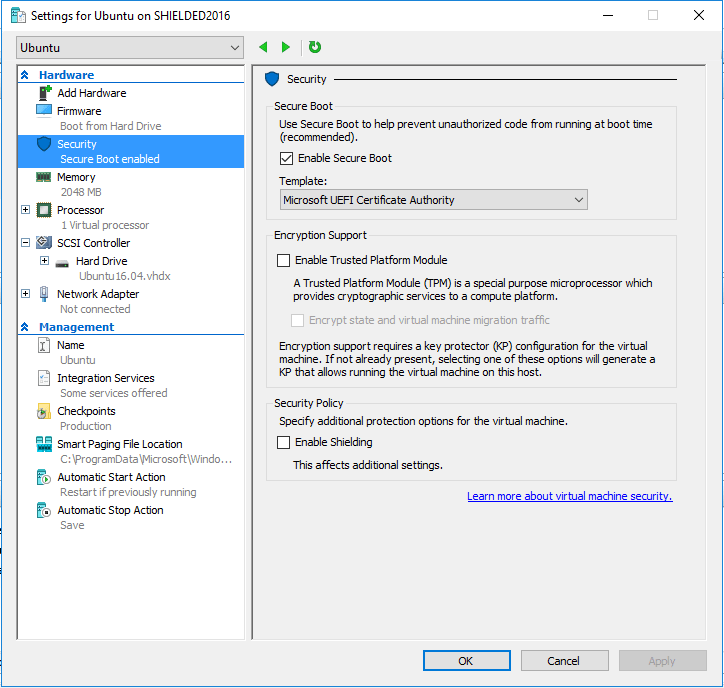This screenshot has height=688, width=724.
Task: Open the Ubuntu virtual machine selector dropdown
Action: coord(130,47)
